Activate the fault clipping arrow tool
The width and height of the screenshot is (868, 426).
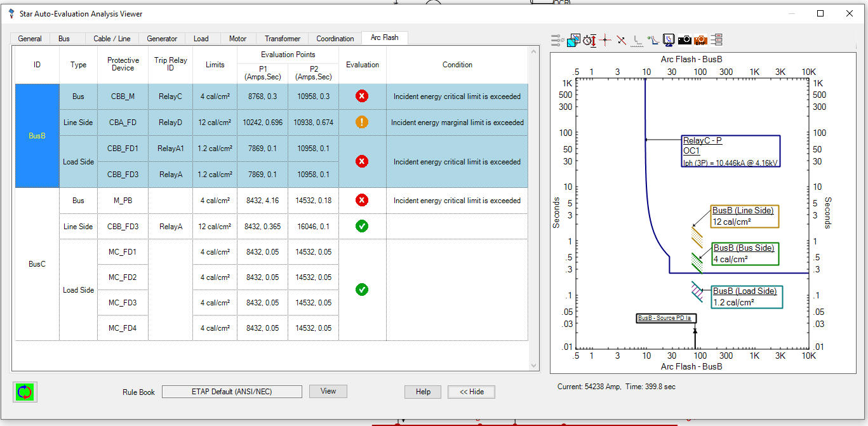pyautogui.click(x=620, y=39)
